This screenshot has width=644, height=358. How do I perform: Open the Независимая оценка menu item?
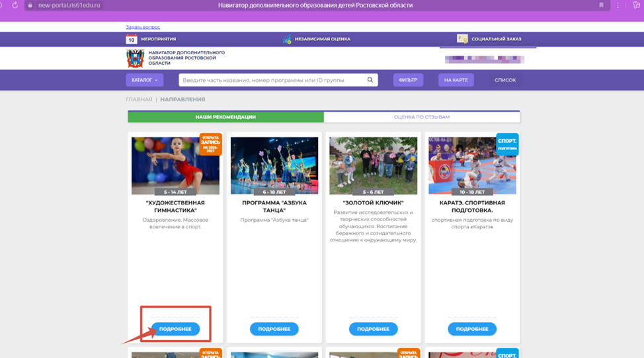(x=323, y=39)
